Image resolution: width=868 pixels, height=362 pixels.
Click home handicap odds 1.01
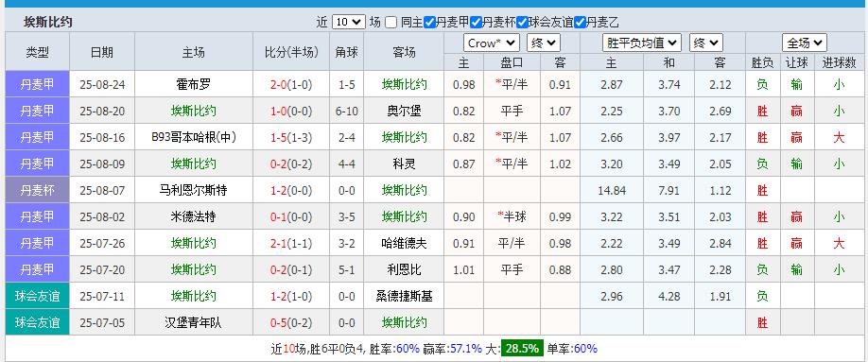coord(464,269)
